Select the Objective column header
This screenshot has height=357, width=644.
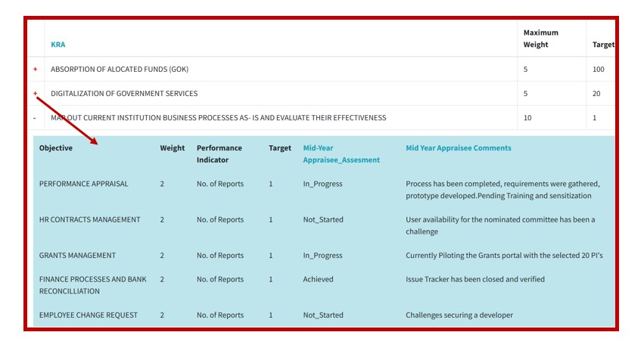pos(56,148)
